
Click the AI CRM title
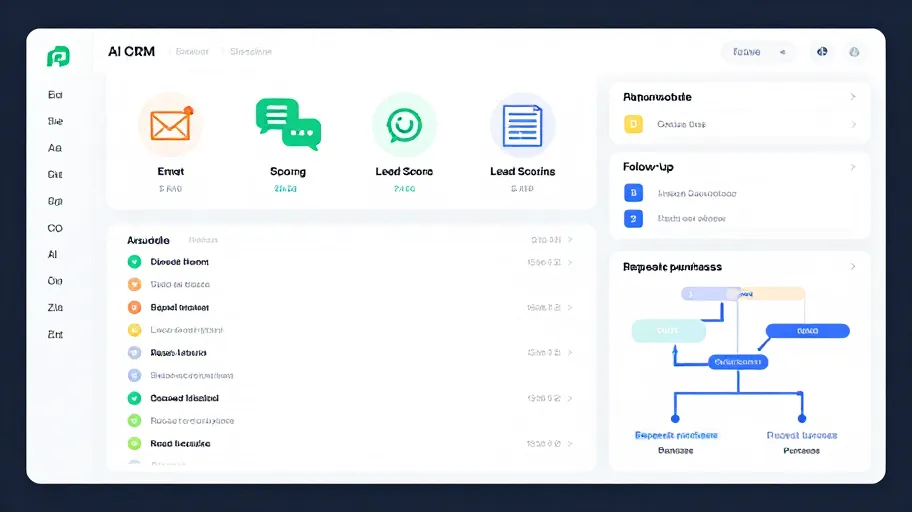coord(131,52)
